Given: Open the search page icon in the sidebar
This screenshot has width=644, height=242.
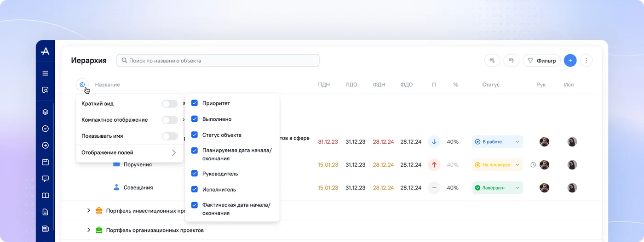Looking at the screenshot, I should (45, 90).
